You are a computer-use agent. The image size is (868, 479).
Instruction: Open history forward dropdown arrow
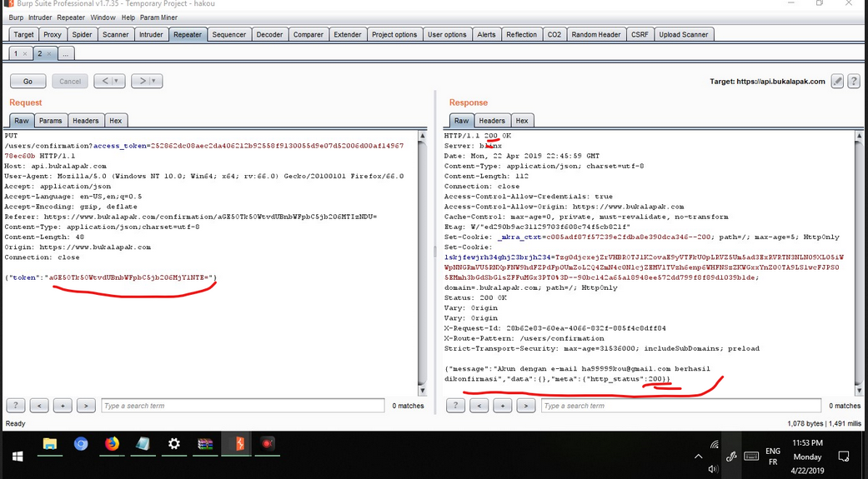click(154, 82)
